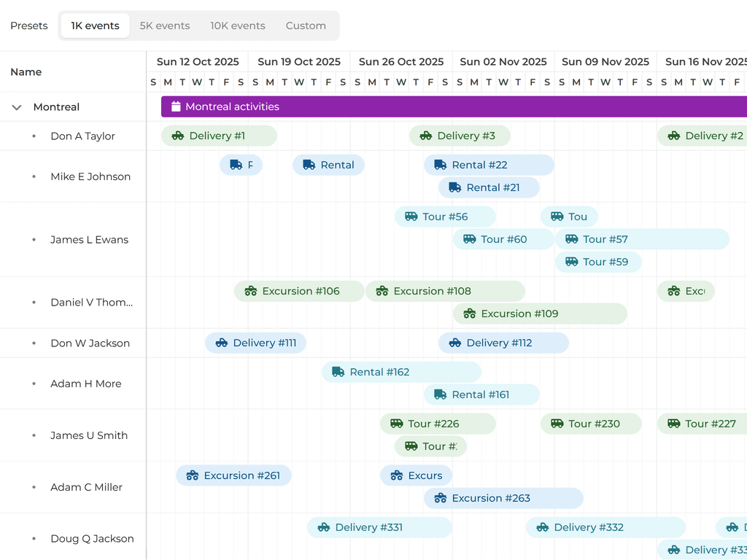Click the car icon on Delivery #1
747x560 pixels.
pyautogui.click(x=179, y=136)
